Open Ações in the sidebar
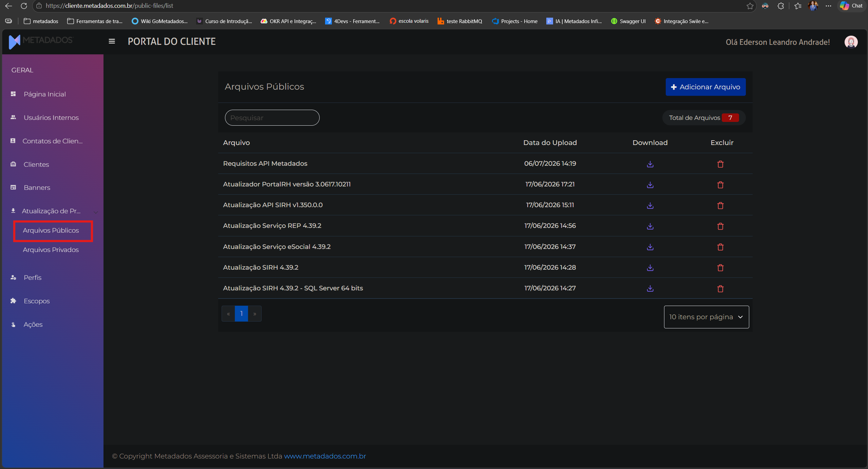 click(x=33, y=324)
